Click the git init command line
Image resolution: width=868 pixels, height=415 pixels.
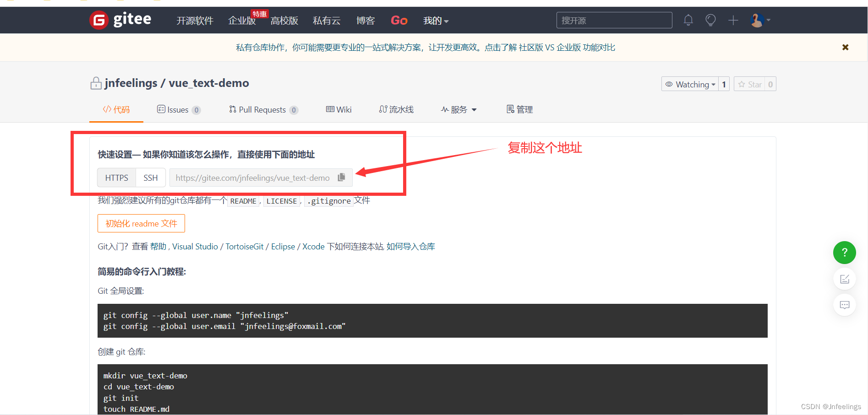tap(121, 398)
